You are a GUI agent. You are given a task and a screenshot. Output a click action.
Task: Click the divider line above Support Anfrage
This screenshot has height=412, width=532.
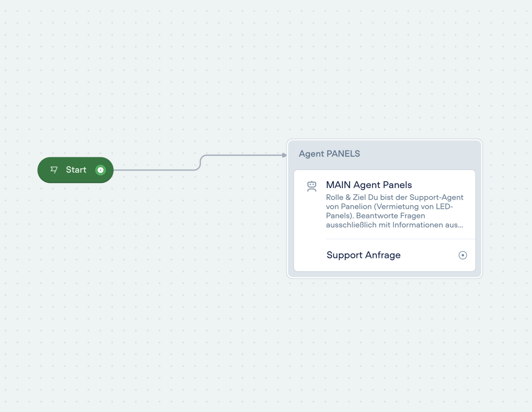click(x=400, y=239)
